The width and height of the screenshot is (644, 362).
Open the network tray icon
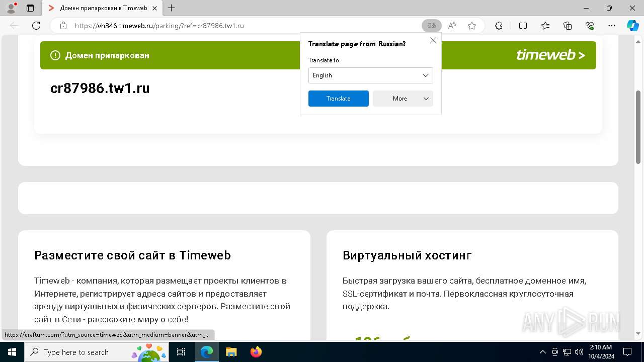point(567,352)
